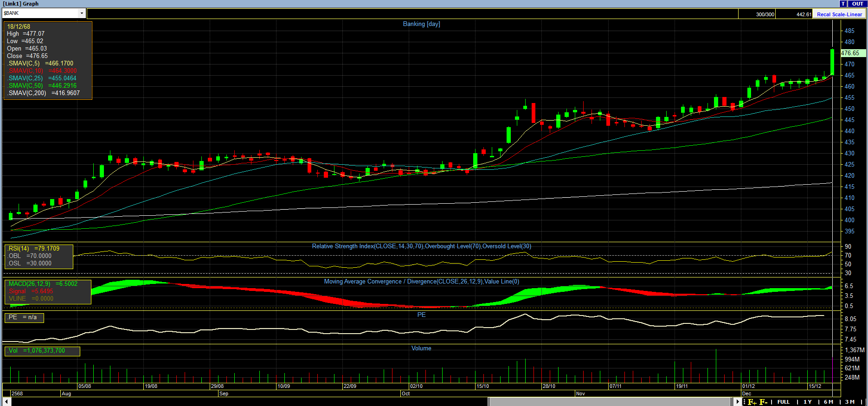
Task: Click the Recal Scale-Linear button
Action: click(x=839, y=14)
